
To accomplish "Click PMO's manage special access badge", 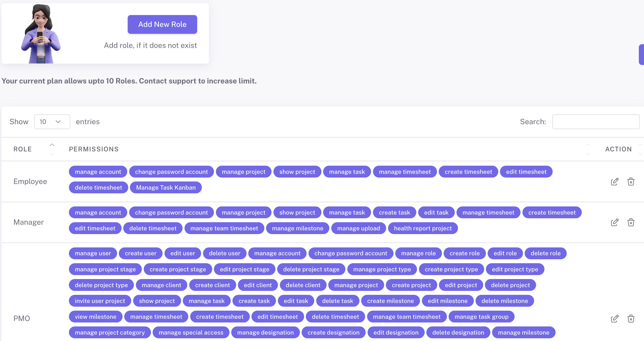I will 191,333.
